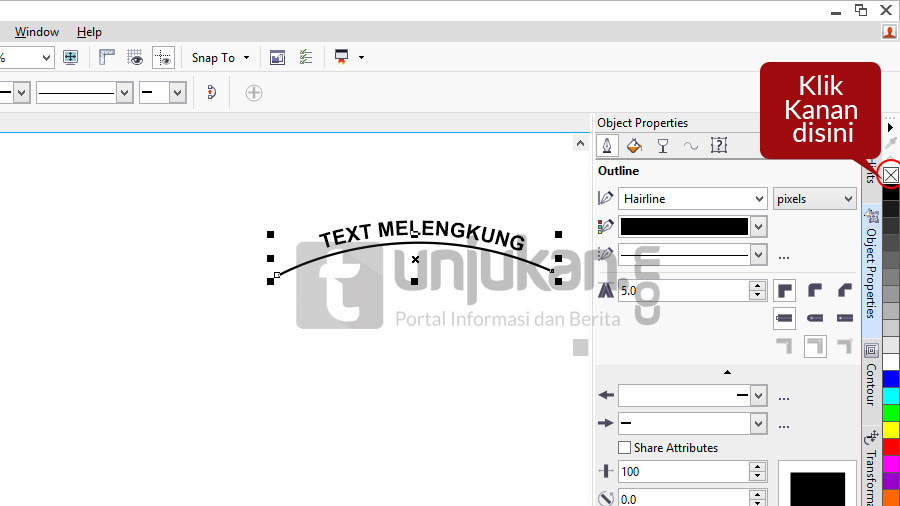Open the start arrowhead dropdown in property bar
This screenshot has width=900, height=506.
pyautogui.click(x=22, y=92)
